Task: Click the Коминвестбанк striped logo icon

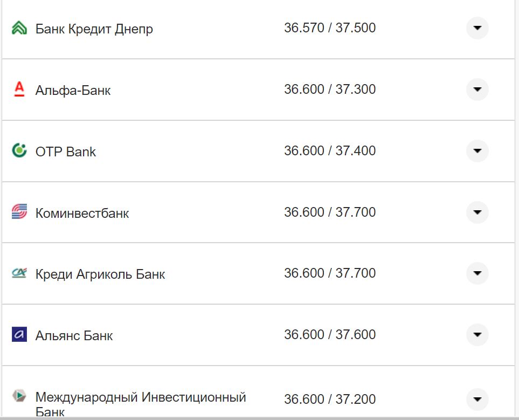Action: tap(19, 212)
